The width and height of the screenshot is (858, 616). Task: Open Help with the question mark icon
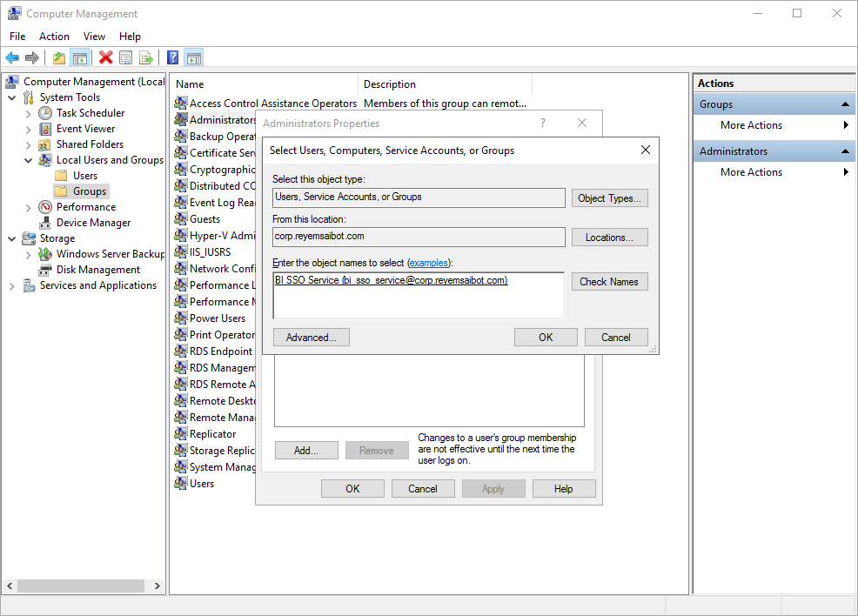click(x=172, y=57)
